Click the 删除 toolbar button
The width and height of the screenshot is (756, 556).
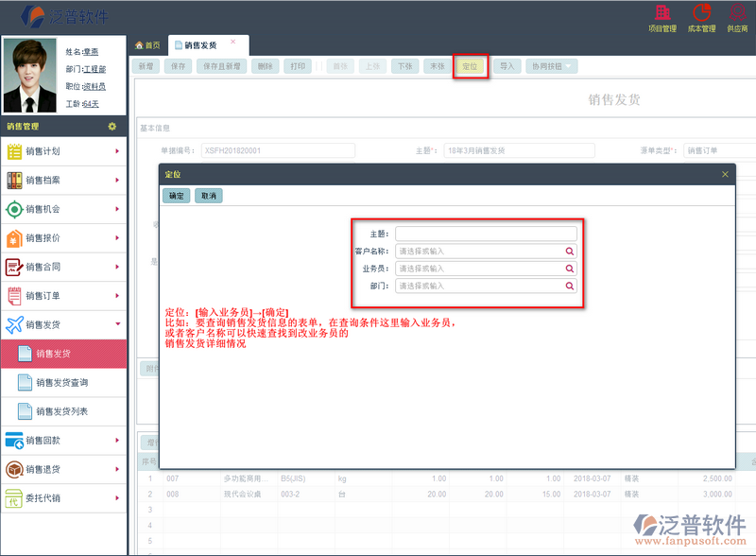click(265, 66)
